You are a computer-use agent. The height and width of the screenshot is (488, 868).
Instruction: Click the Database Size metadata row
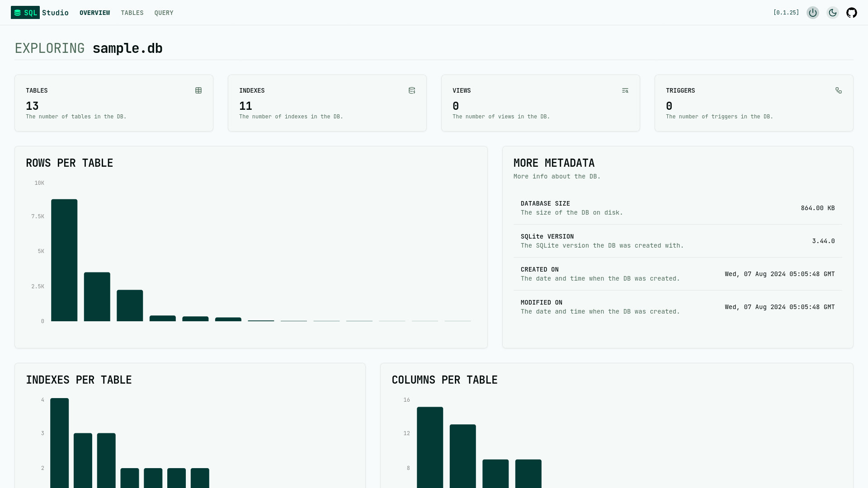pyautogui.click(x=677, y=208)
